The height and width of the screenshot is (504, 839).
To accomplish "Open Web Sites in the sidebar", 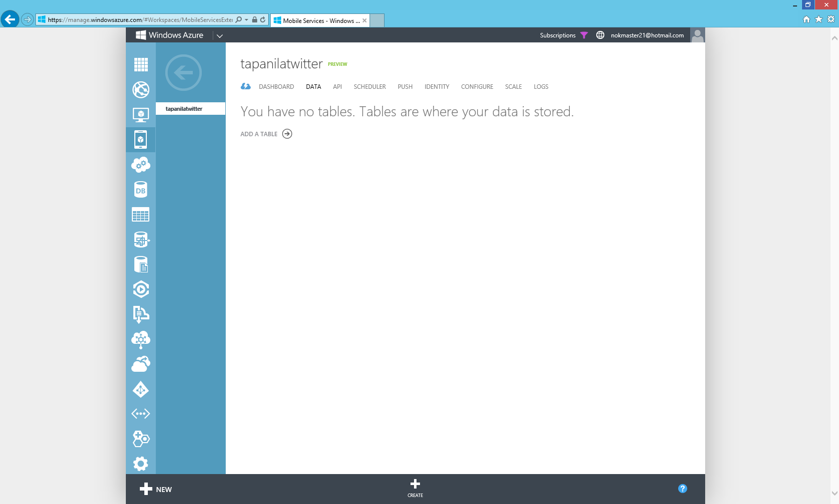I will click(141, 90).
